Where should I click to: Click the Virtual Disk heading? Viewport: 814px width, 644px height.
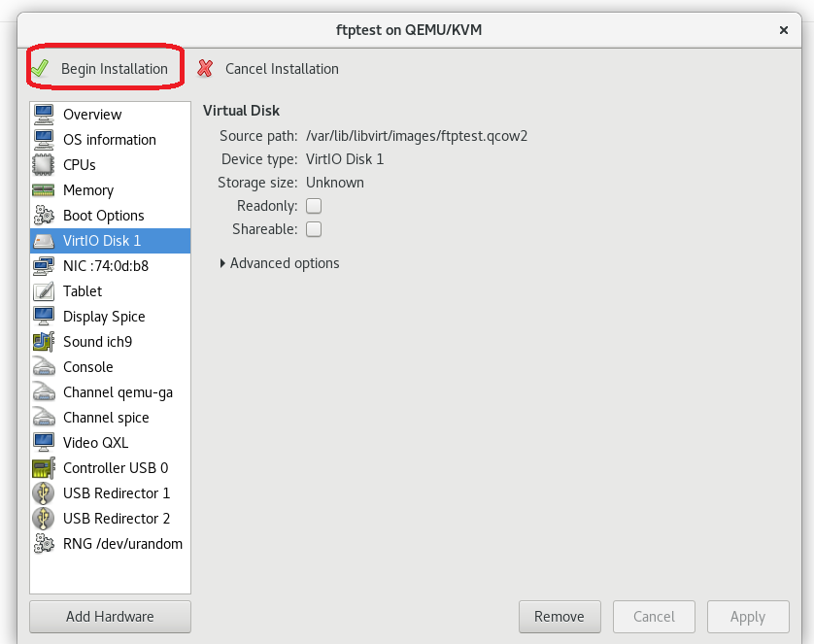242,111
